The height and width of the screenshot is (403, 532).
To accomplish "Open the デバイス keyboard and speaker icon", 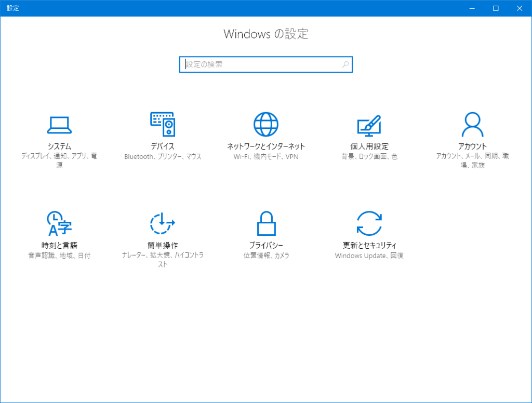I will [163, 124].
